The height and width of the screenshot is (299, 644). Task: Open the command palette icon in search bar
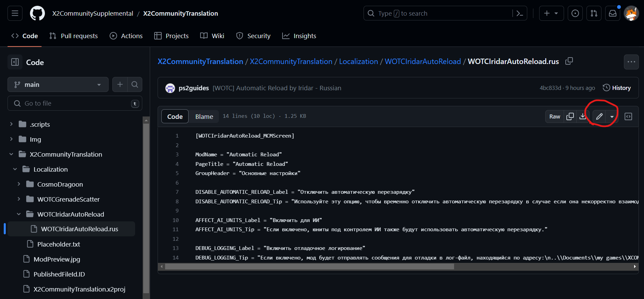519,13
